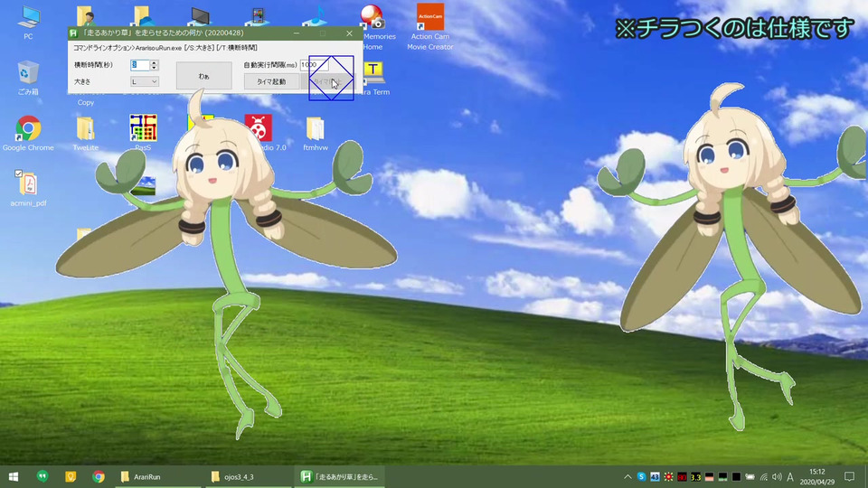Select the Google Chrome desktop shortcut
Image resolution: width=868 pixels, height=488 pixels.
tap(28, 133)
